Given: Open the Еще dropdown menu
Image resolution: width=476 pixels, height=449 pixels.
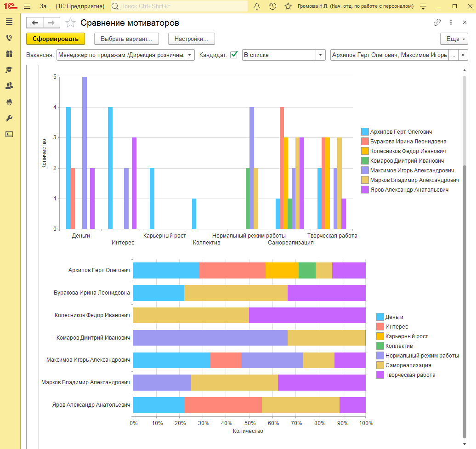Looking at the screenshot, I should point(454,39).
